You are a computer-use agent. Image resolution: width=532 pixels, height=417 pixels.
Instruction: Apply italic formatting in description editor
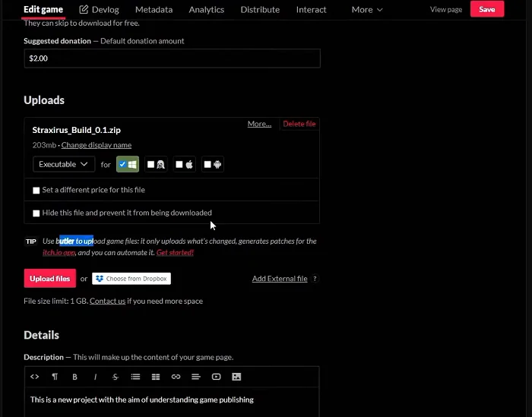(95, 377)
